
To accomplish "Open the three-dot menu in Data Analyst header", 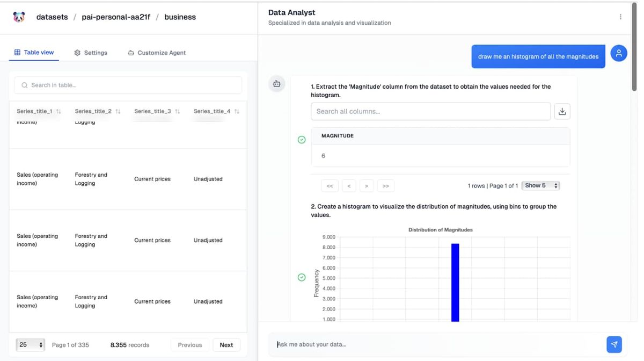I will pyautogui.click(x=620, y=17).
